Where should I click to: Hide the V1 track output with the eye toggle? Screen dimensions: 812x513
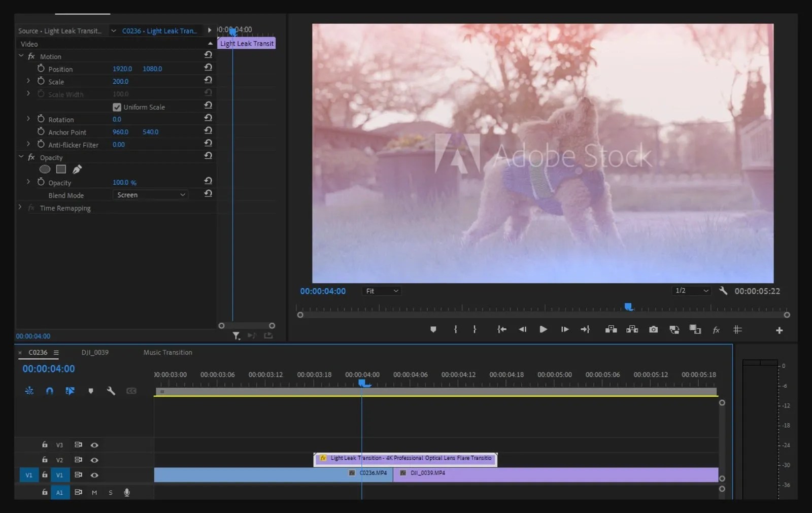94,475
